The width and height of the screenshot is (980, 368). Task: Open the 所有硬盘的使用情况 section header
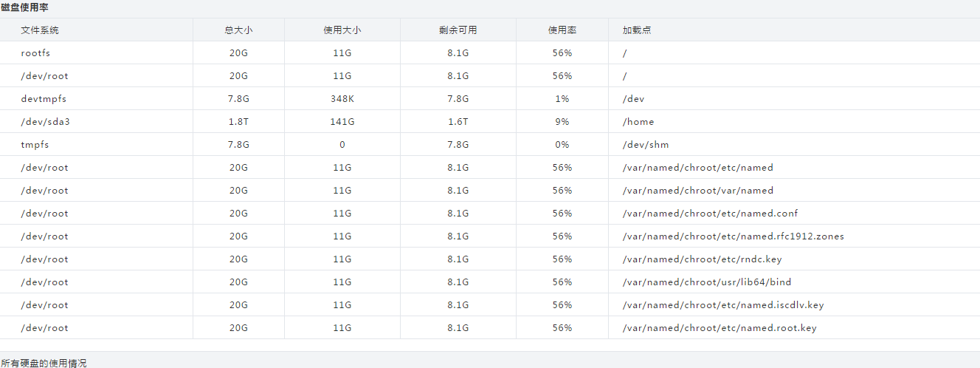click(44, 363)
